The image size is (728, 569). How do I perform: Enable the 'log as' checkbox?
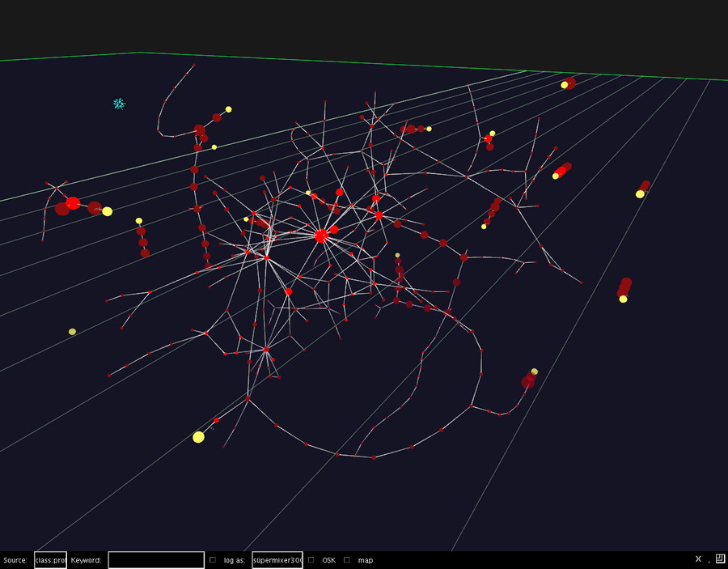pyautogui.click(x=213, y=560)
